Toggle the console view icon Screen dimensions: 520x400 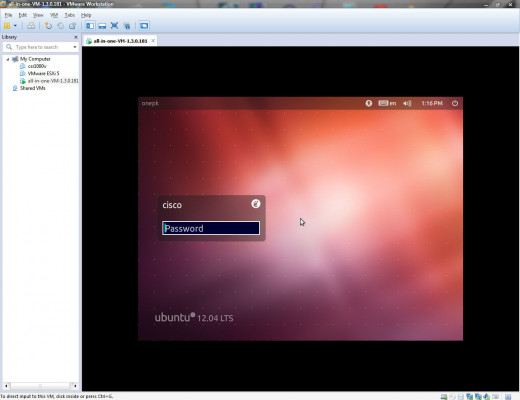[144, 26]
